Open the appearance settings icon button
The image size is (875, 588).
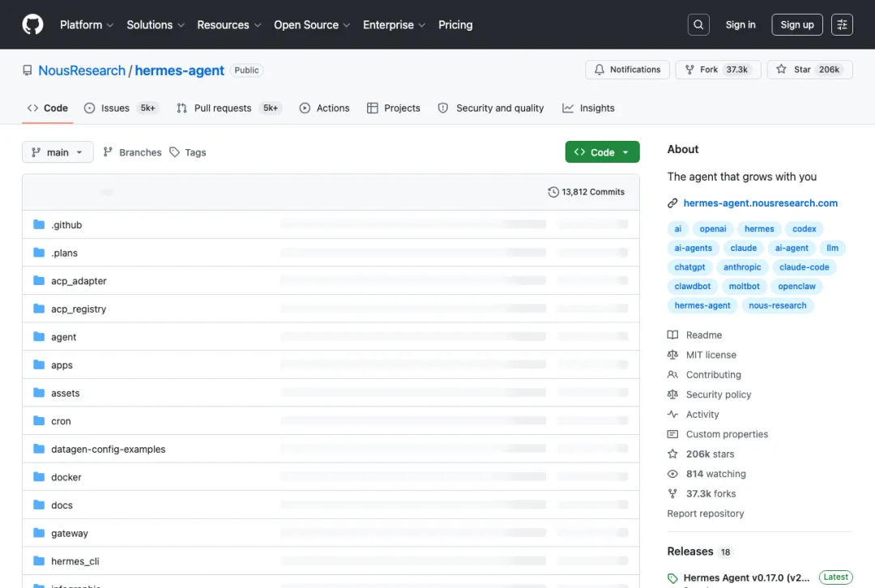click(x=842, y=24)
